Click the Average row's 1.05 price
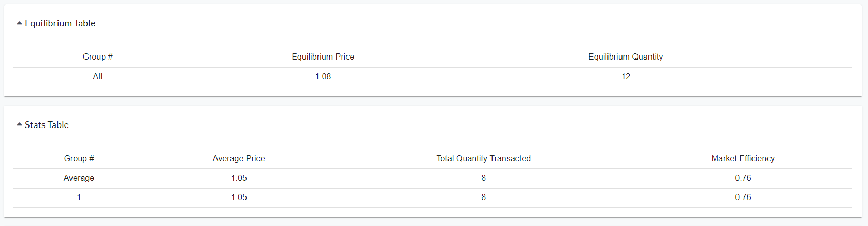 (239, 178)
